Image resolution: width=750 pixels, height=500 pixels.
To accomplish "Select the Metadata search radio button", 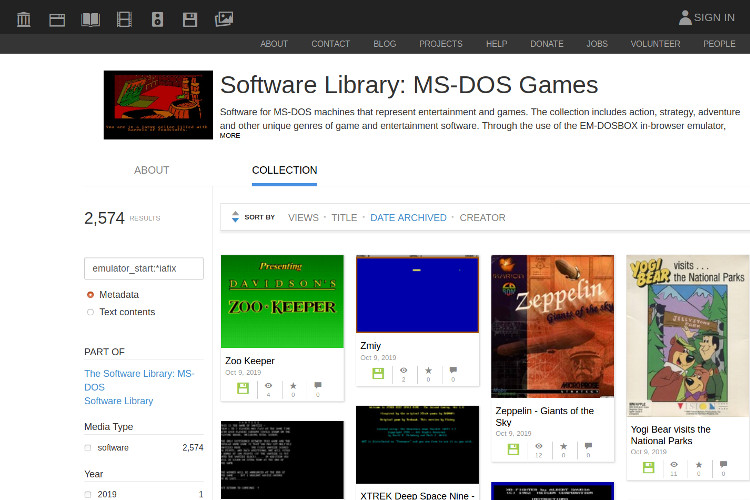I will (90, 295).
